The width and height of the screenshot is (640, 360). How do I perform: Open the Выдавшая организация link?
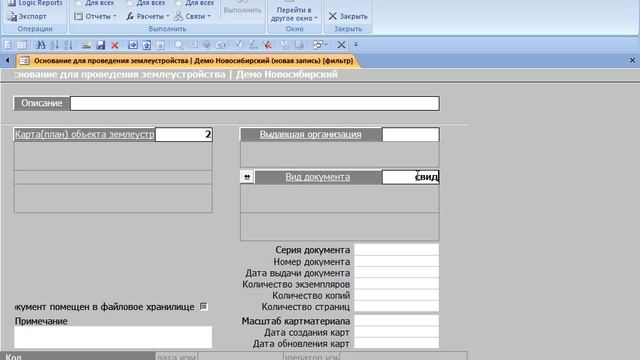pyautogui.click(x=311, y=134)
